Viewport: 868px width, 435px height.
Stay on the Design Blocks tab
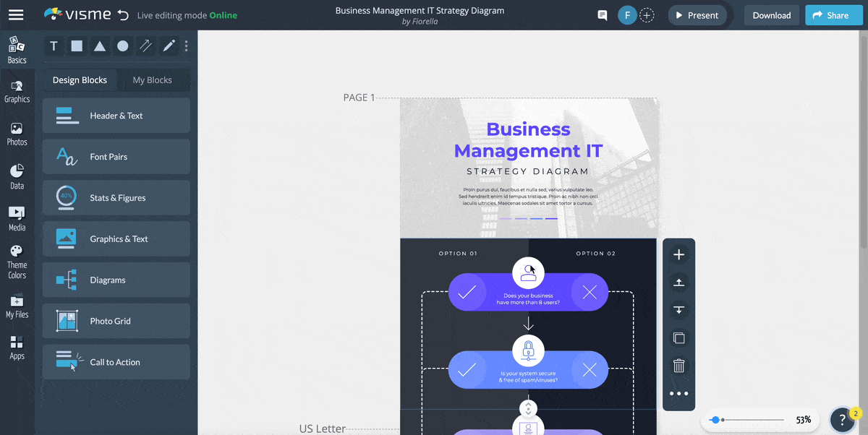[80, 80]
